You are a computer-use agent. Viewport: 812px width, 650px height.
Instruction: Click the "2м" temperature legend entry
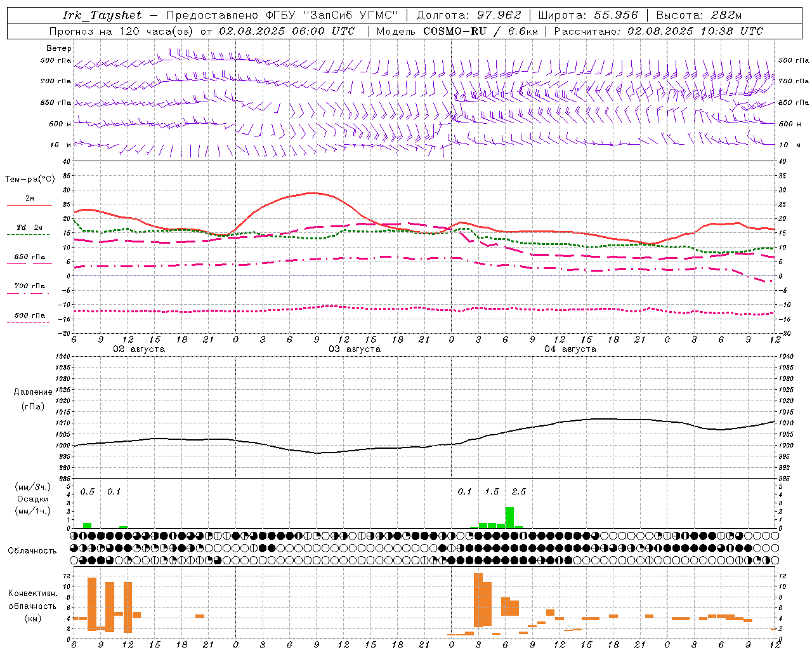point(30,199)
